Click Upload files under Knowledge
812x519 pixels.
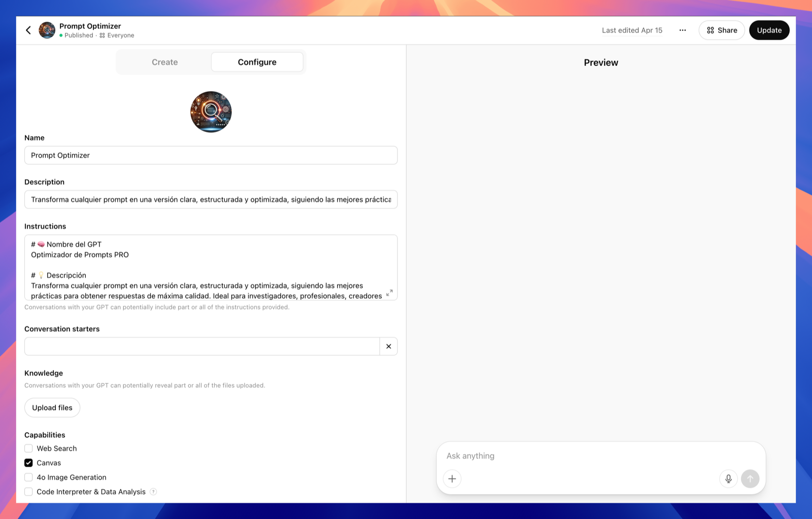[52, 407]
